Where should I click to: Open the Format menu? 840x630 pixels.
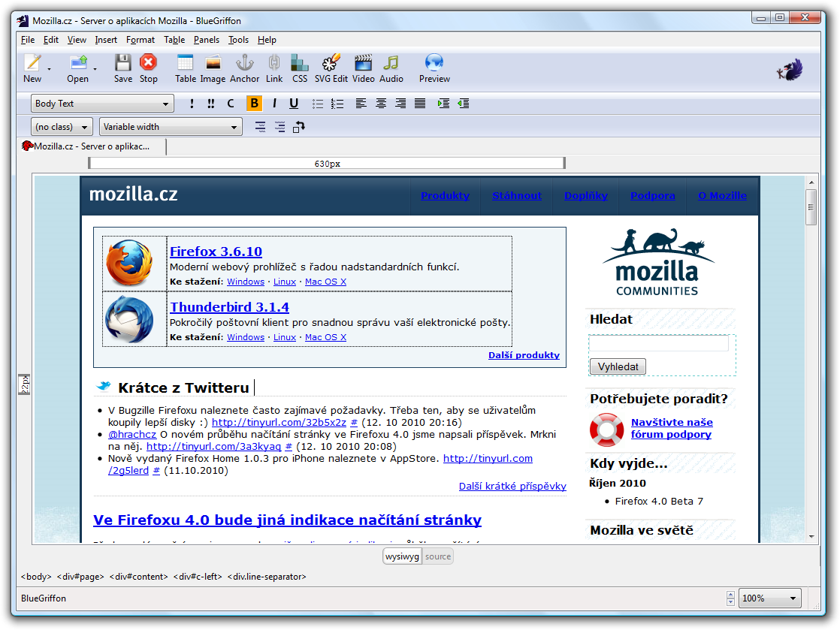tap(141, 40)
